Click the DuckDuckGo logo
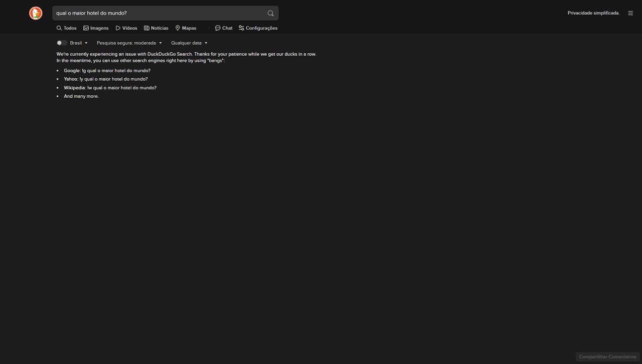This screenshot has width=642, height=364. (x=36, y=13)
